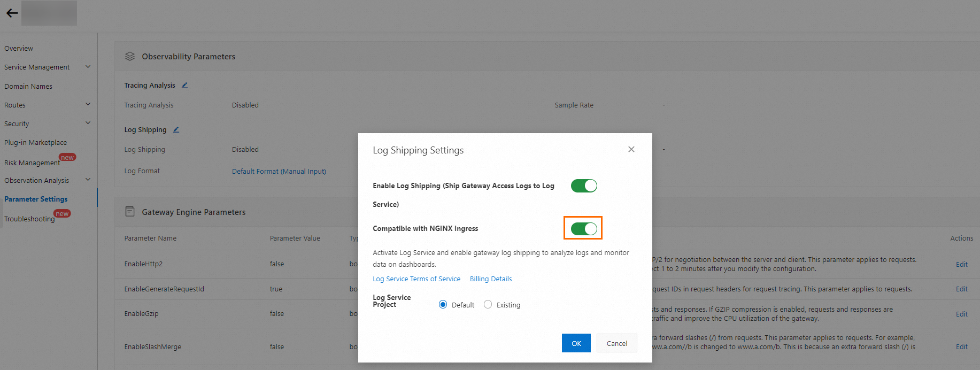
Task: Open Troubleshooting page
Action: (29, 219)
